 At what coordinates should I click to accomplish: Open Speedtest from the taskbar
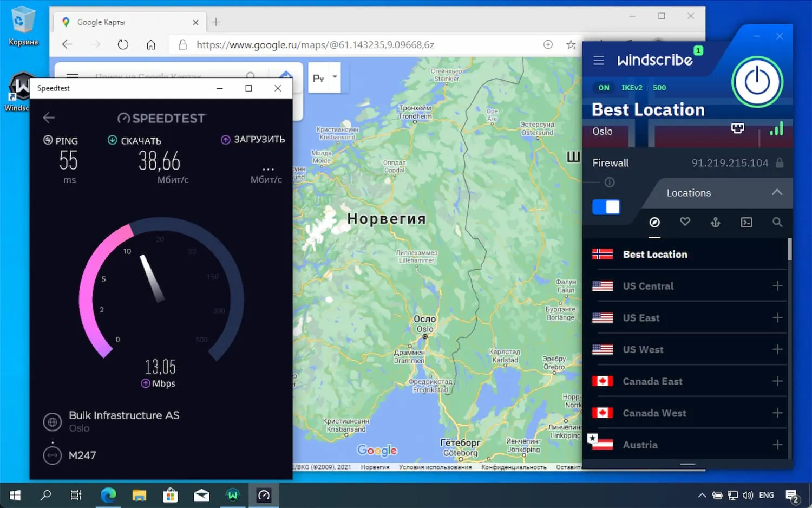click(x=264, y=495)
